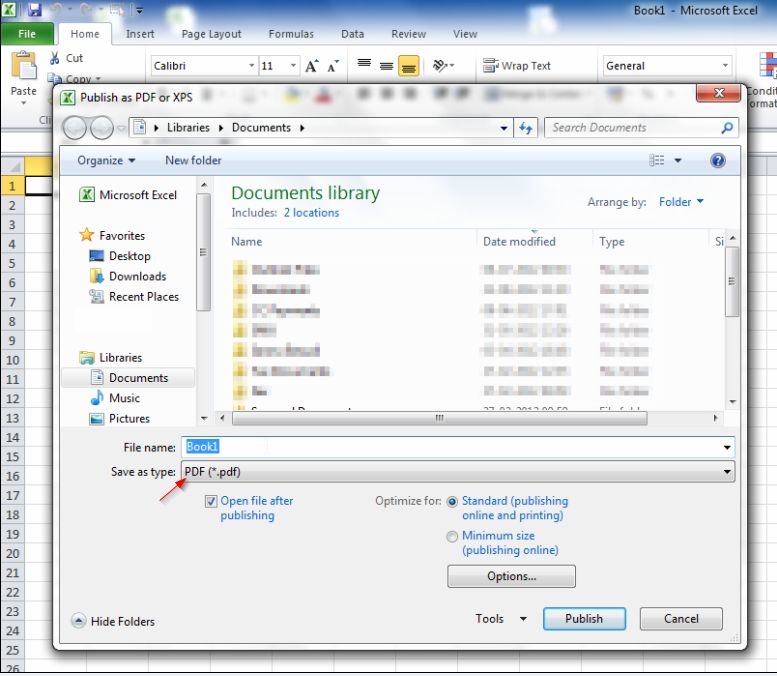
Task: Click the Forward navigation button in dialog
Action: [x=102, y=128]
